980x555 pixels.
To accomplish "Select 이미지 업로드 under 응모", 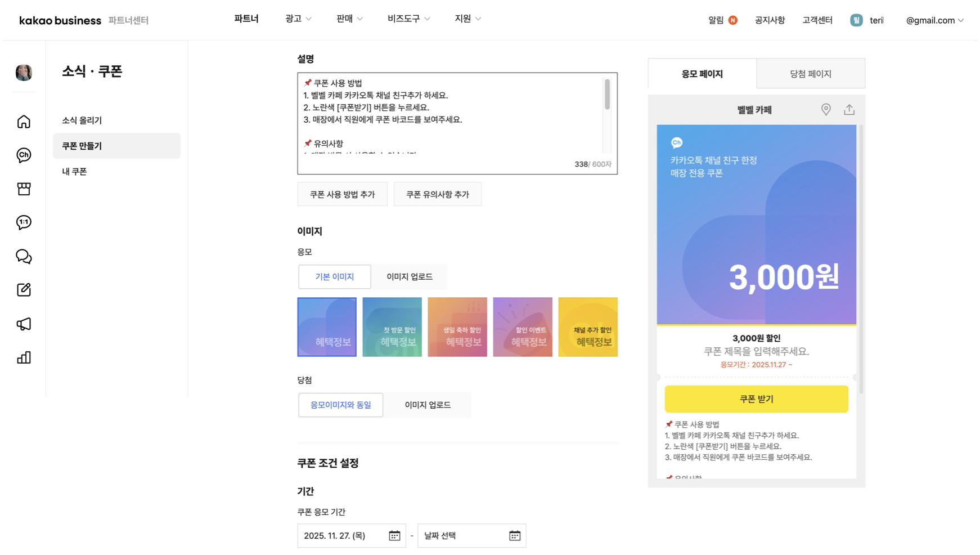I will [409, 276].
